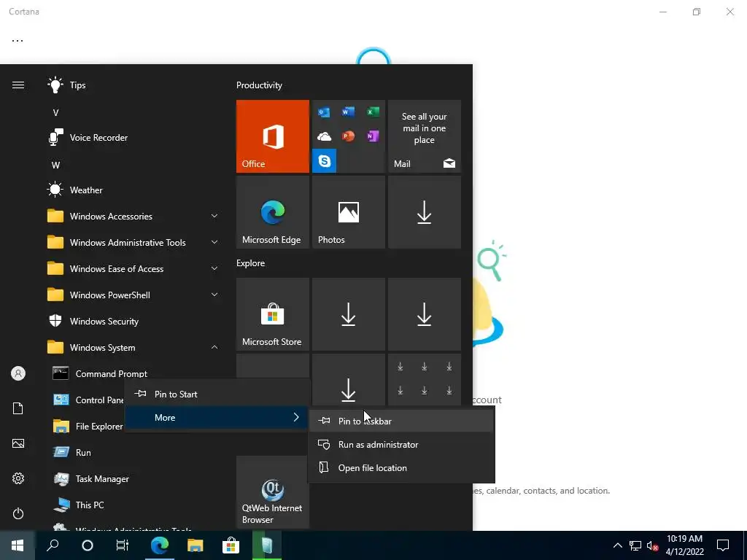Open Control Panel entry
The width and height of the screenshot is (747, 560).
[88, 400]
